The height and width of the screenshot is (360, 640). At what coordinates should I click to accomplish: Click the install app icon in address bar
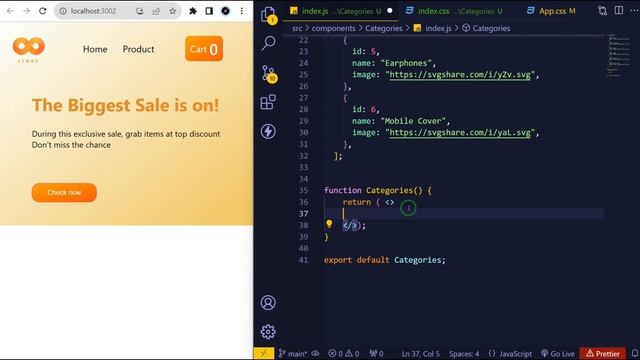pyautogui.click(x=140, y=11)
